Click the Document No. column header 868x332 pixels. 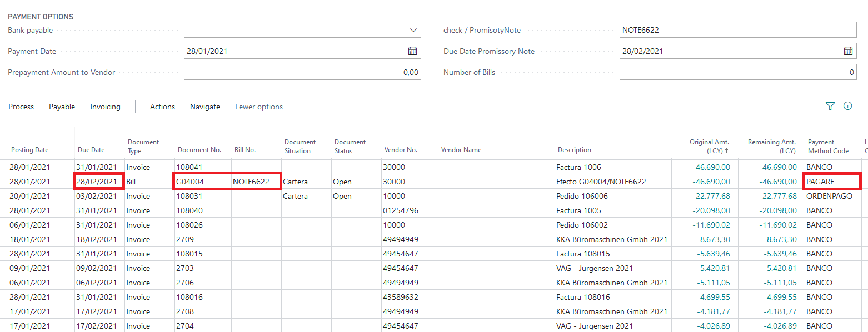[199, 150]
